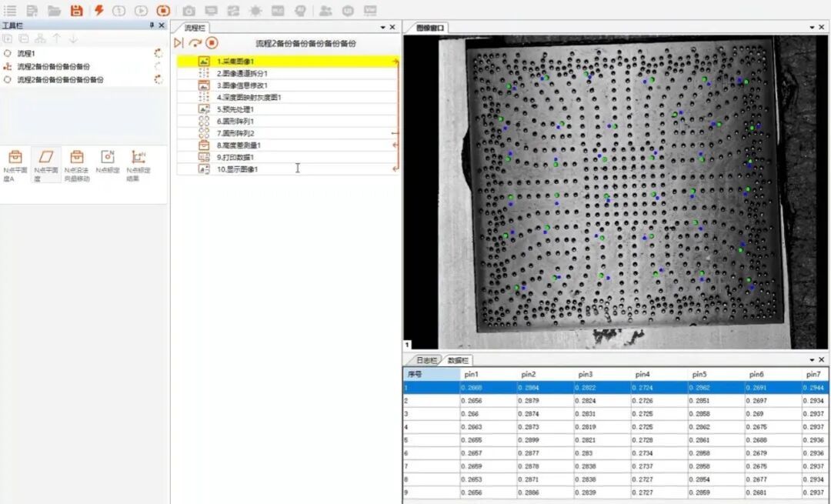
Task: Click the pin5 column header
Action: pyautogui.click(x=716, y=374)
